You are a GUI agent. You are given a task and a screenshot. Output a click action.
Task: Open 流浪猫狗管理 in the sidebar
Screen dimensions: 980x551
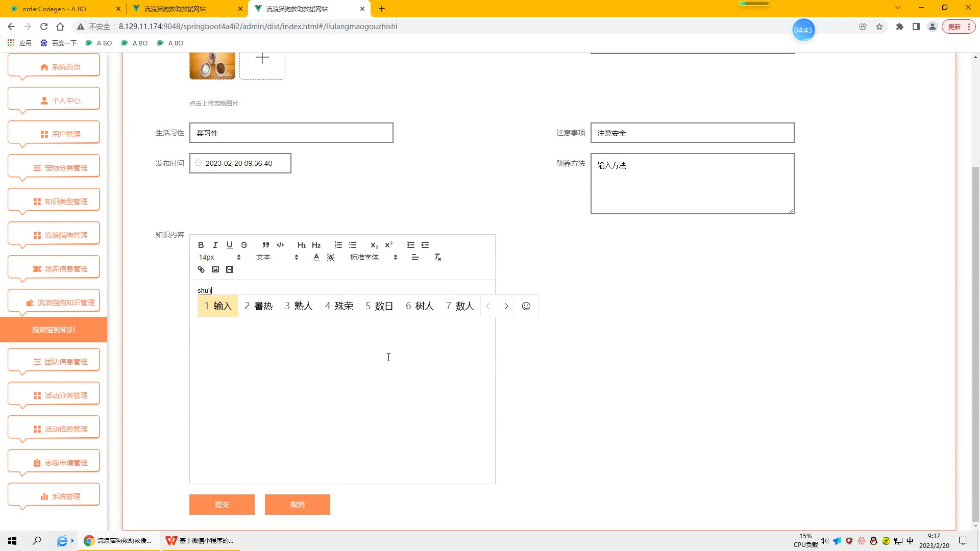click(54, 235)
